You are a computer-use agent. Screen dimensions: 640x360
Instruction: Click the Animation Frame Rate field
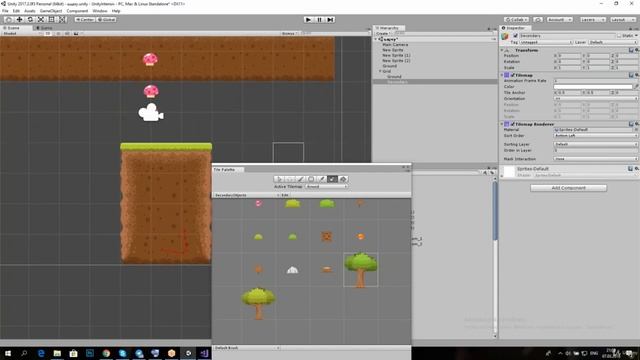(x=595, y=81)
